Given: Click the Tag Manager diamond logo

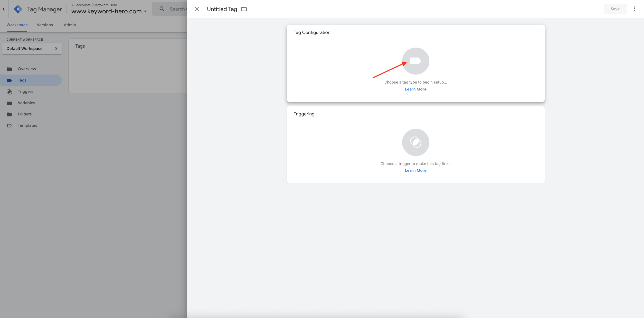Looking at the screenshot, I should click(x=18, y=9).
